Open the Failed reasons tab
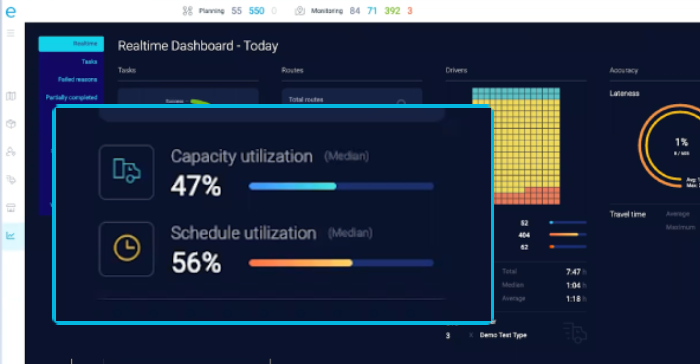Screen dimensions: 700x364 click(x=78, y=79)
